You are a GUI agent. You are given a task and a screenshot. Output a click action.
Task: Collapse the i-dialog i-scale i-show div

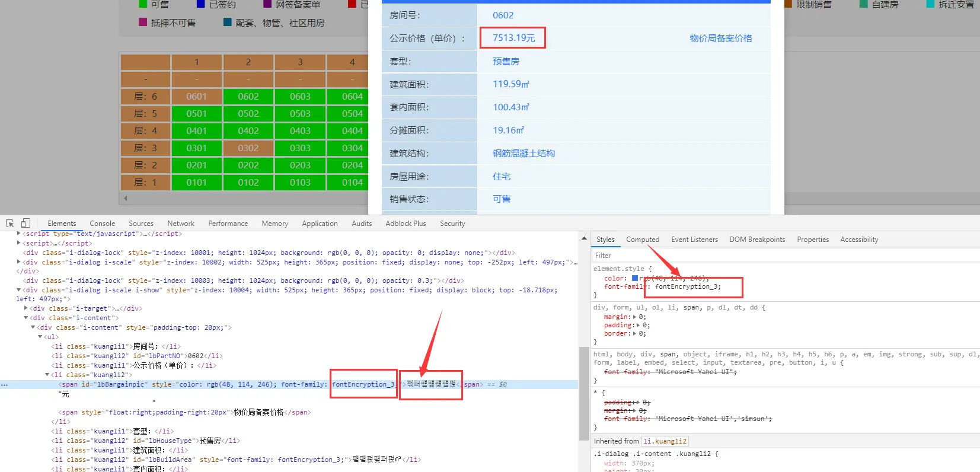pyautogui.click(x=19, y=290)
